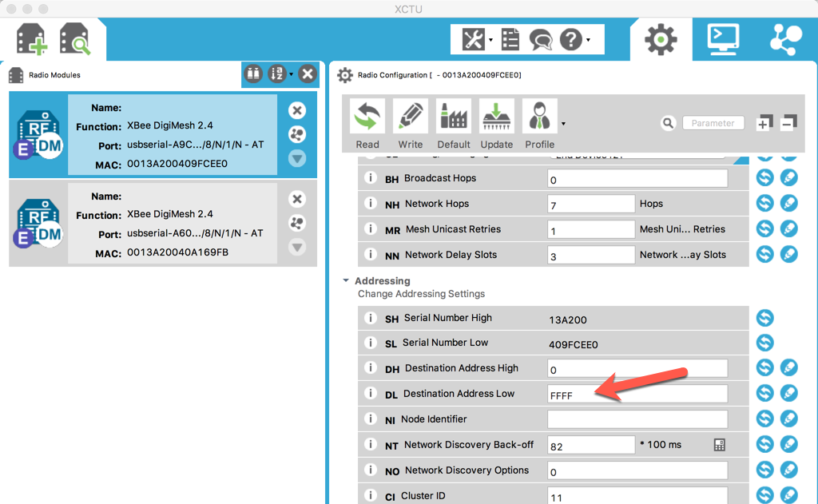
Task: Click the Discover radio modules icon
Action: (x=74, y=40)
